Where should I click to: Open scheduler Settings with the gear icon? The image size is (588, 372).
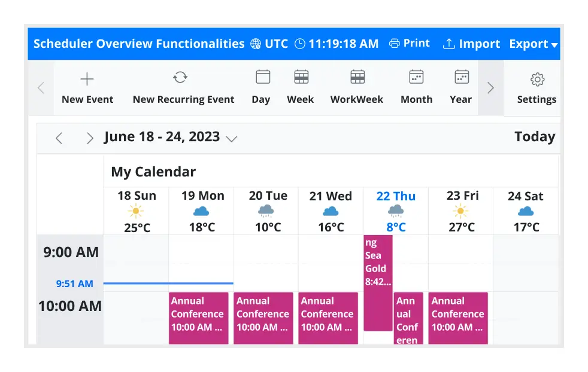point(537,78)
